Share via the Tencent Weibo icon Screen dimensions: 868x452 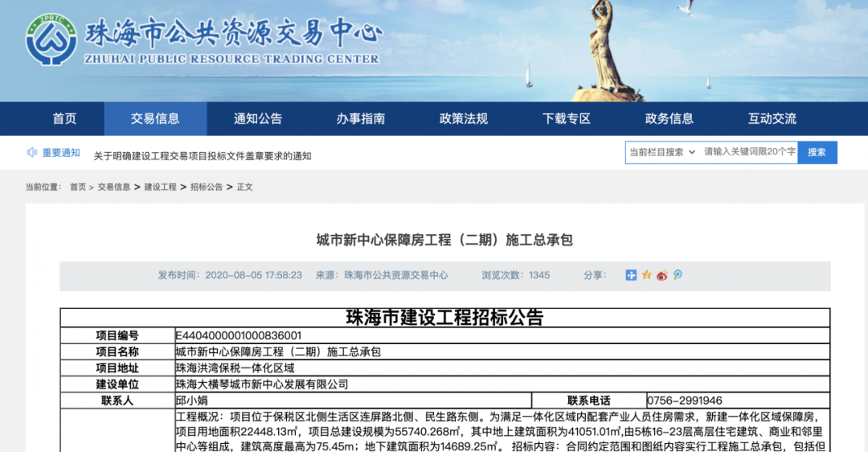coord(678,275)
